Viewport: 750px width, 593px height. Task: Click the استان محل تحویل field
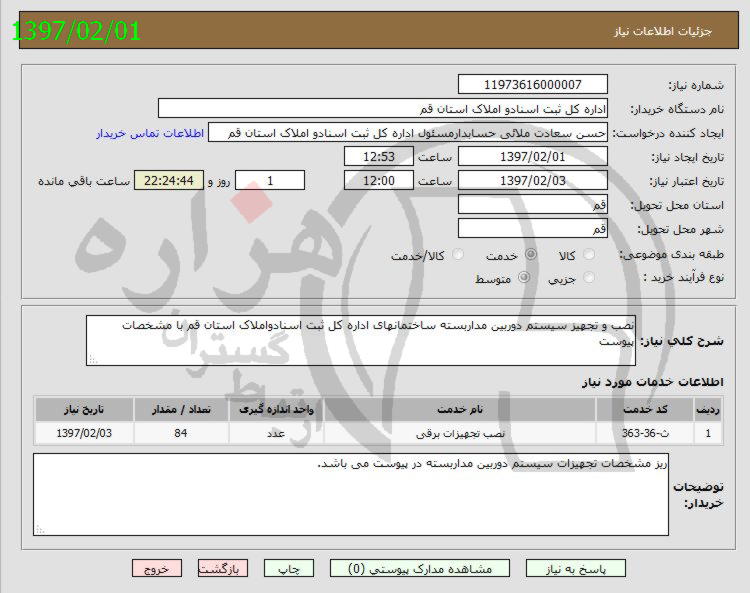532,204
